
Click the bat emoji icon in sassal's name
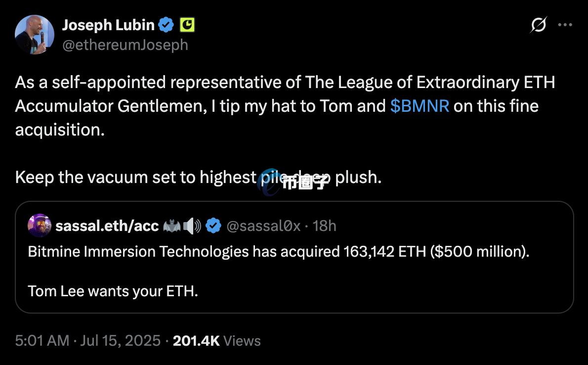pyautogui.click(x=171, y=226)
